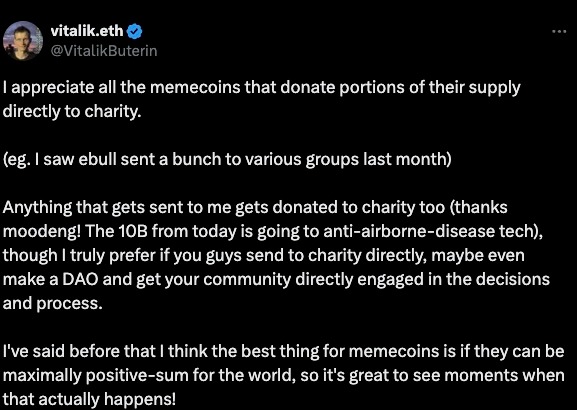Open Vitalik's profile picture avatar
This screenshot has height=410, width=577.
[23, 40]
